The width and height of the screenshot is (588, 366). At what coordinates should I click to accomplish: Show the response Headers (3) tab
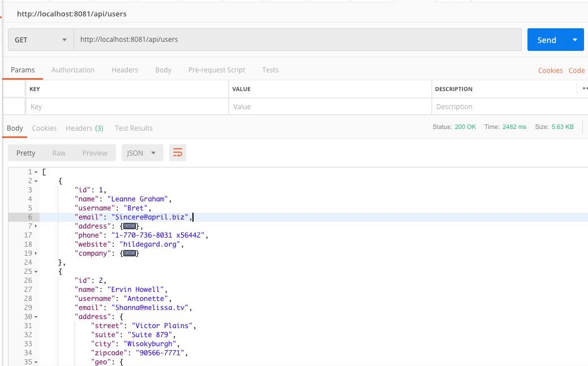pos(84,128)
